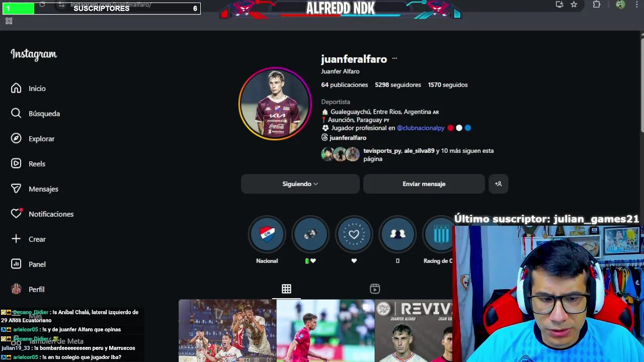Viewport: 644px width, 362px height.
Task: Open first post thumbnail with players celebrating
Action: [227, 330]
